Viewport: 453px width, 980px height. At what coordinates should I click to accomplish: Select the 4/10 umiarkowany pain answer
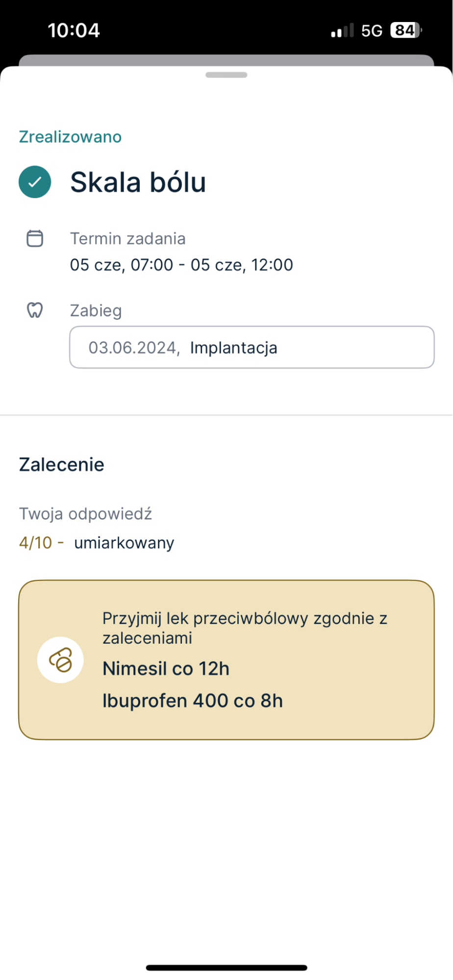(97, 543)
